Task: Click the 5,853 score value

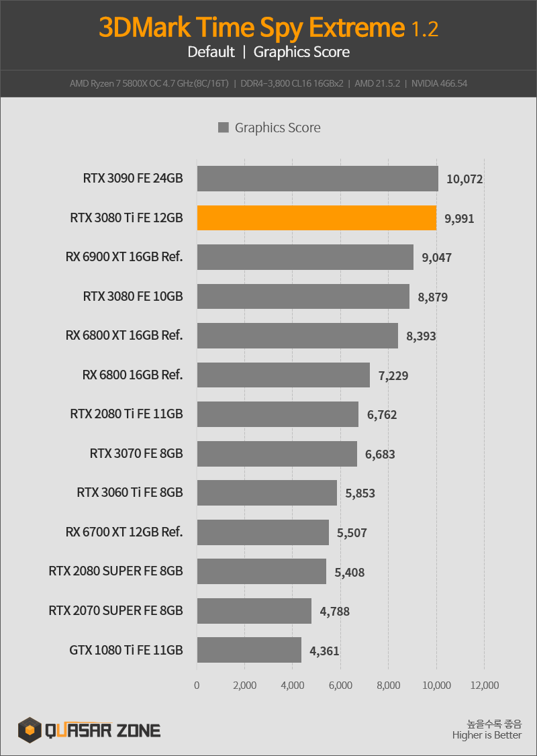Action: 360,493
